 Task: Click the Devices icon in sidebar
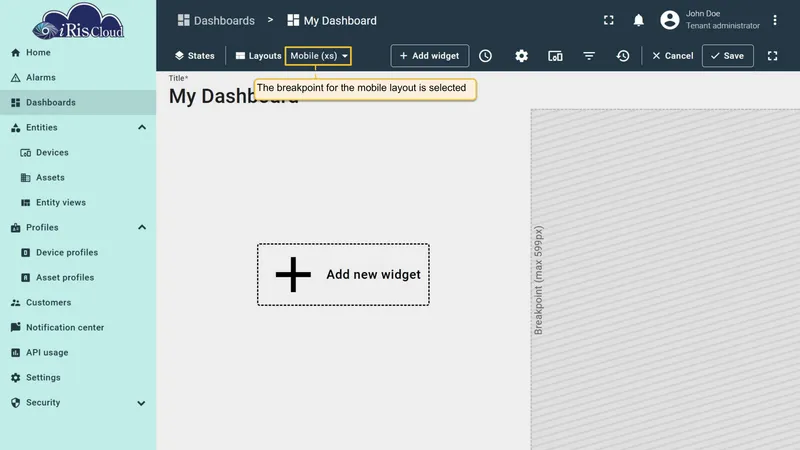pos(26,153)
